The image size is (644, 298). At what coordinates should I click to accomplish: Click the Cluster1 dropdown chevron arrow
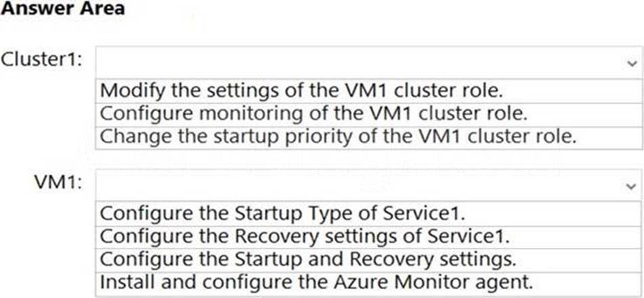coord(631,61)
